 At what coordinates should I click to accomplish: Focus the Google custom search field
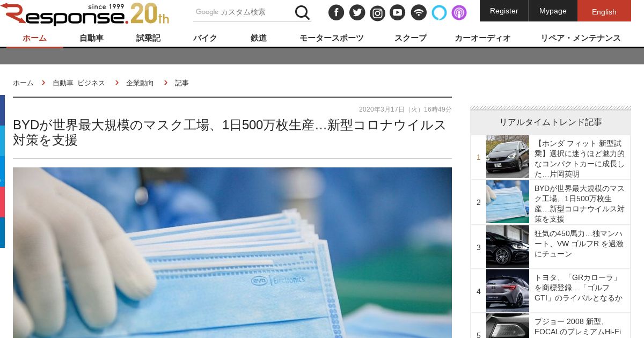pos(243,12)
